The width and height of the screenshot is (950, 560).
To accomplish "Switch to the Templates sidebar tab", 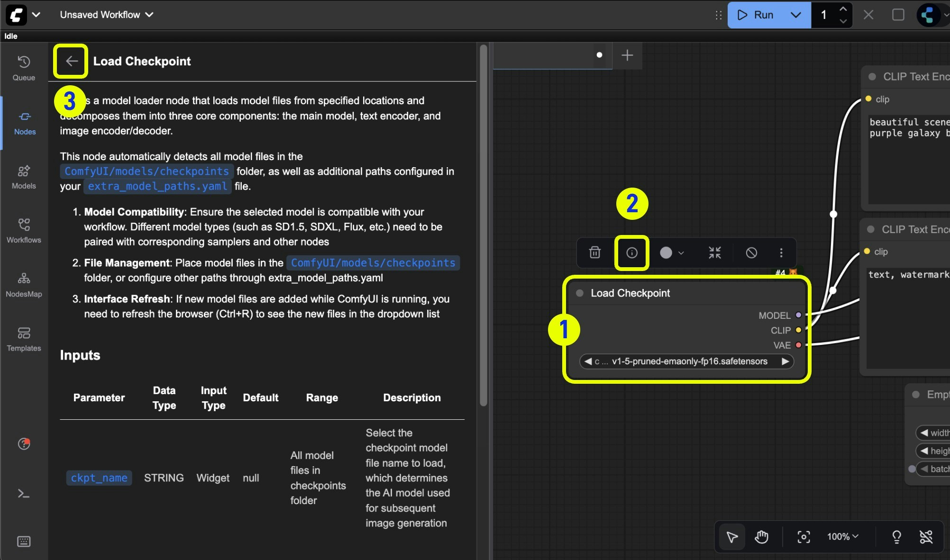I will [24, 339].
